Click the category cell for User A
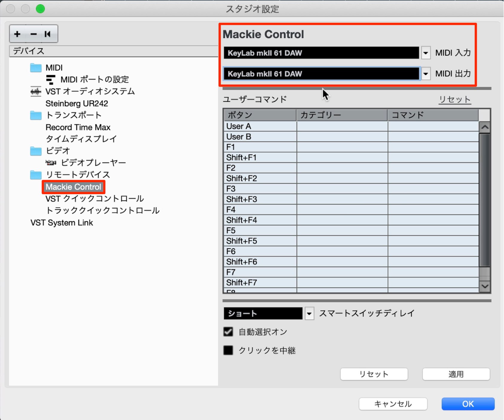The image size is (504, 420). click(x=342, y=126)
